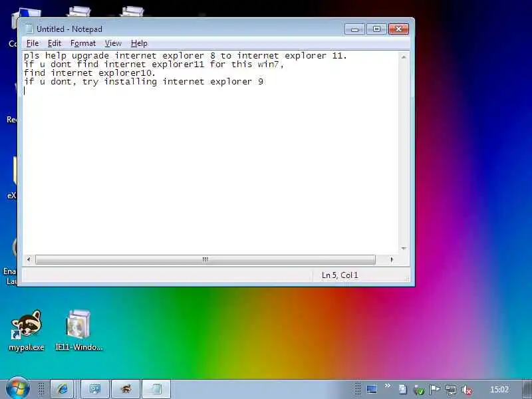Screen dimensions: 532x399
Task: Click the vertical scrollbar up arrow
Action: click(x=404, y=57)
